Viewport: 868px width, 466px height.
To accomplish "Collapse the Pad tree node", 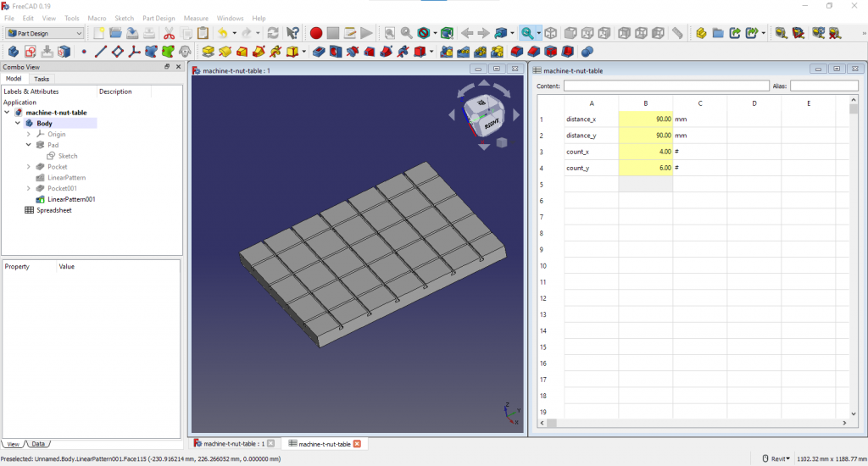I will tap(29, 145).
